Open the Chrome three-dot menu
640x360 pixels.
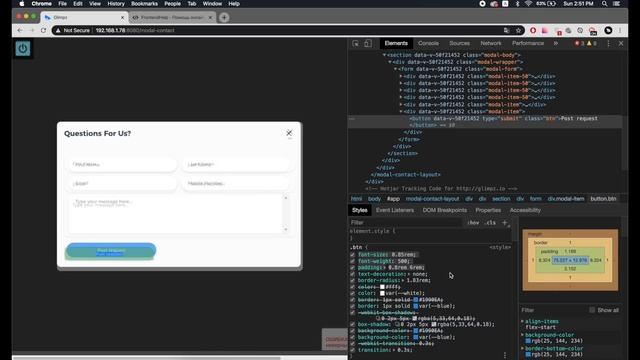[620, 30]
